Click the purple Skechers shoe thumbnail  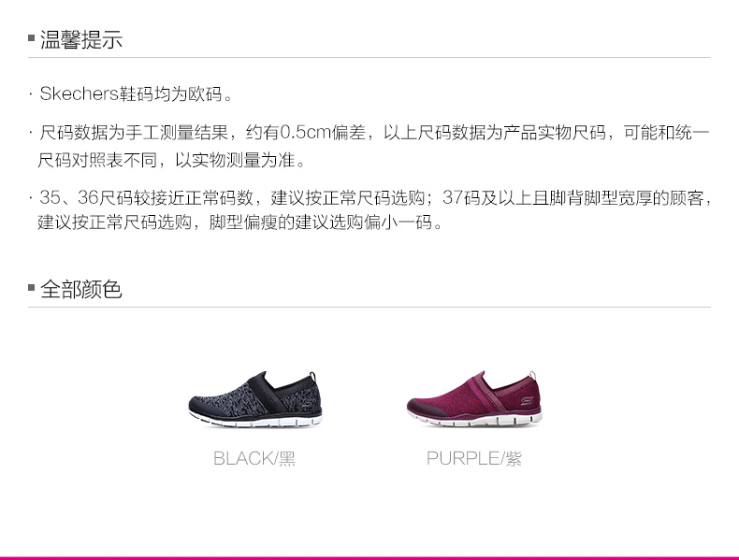[x=474, y=398]
